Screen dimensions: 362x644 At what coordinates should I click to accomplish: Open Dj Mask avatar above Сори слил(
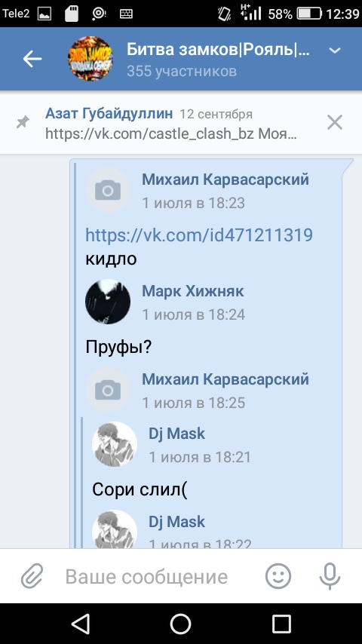coord(114,444)
